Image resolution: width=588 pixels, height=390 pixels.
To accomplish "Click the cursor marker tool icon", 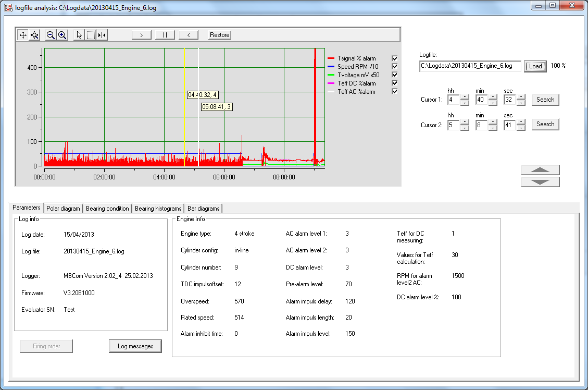I will (102, 35).
